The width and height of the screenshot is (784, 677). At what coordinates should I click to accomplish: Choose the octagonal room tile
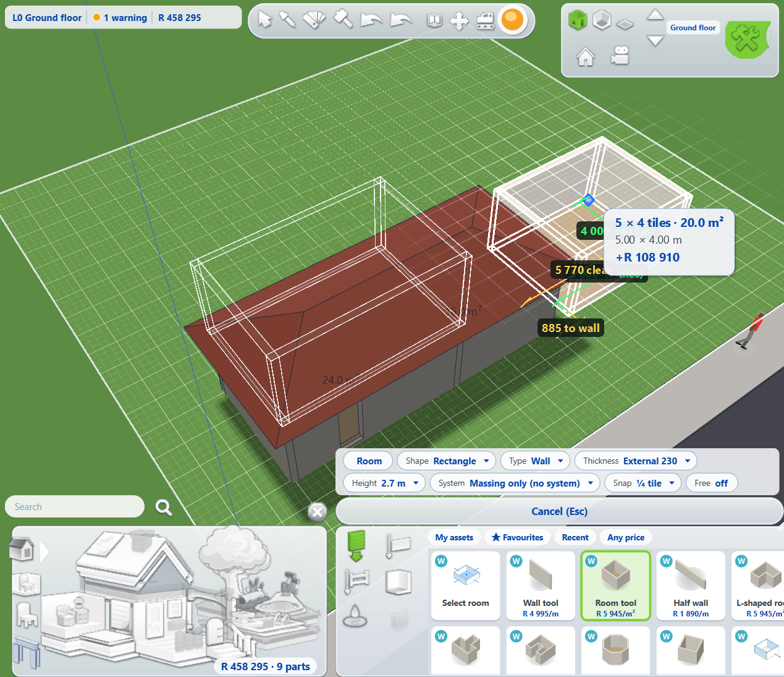click(x=616, y=651)
